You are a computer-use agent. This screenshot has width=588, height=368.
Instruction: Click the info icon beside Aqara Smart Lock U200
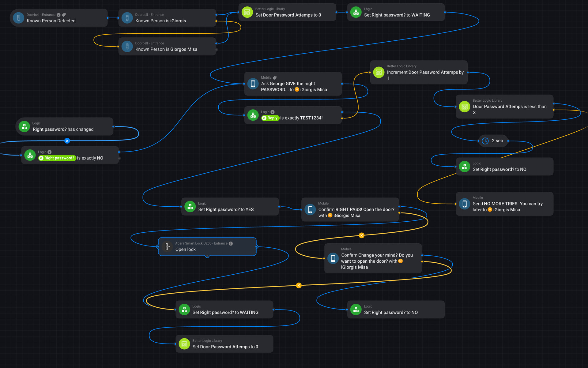231,243
